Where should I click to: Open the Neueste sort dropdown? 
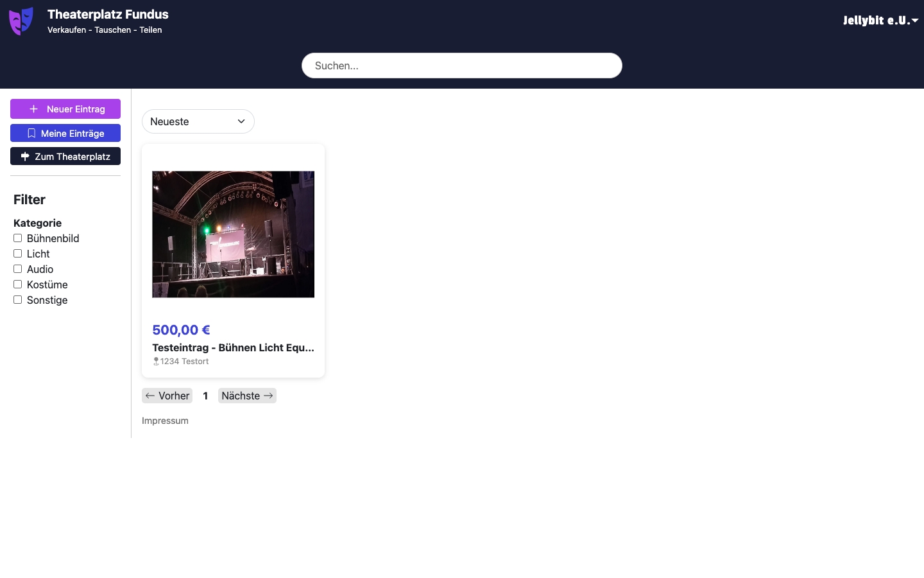198,121
